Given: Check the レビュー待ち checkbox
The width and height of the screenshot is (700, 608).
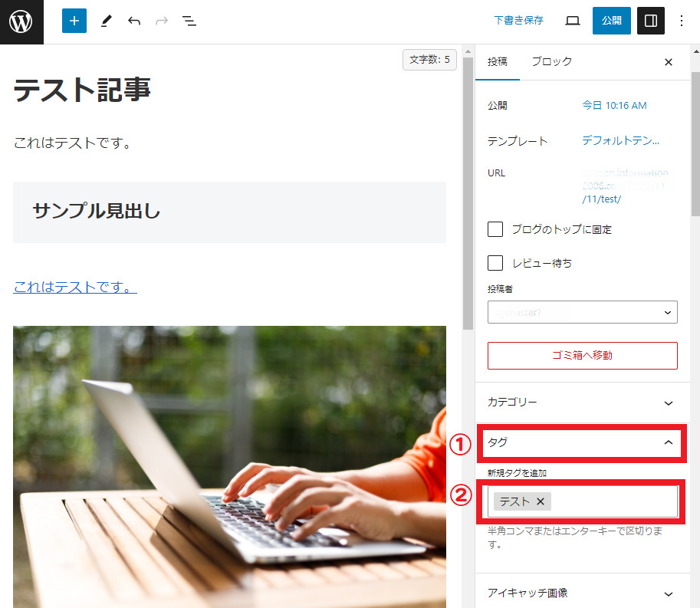Looking at the screenshot, I should (x=496, y=263).
